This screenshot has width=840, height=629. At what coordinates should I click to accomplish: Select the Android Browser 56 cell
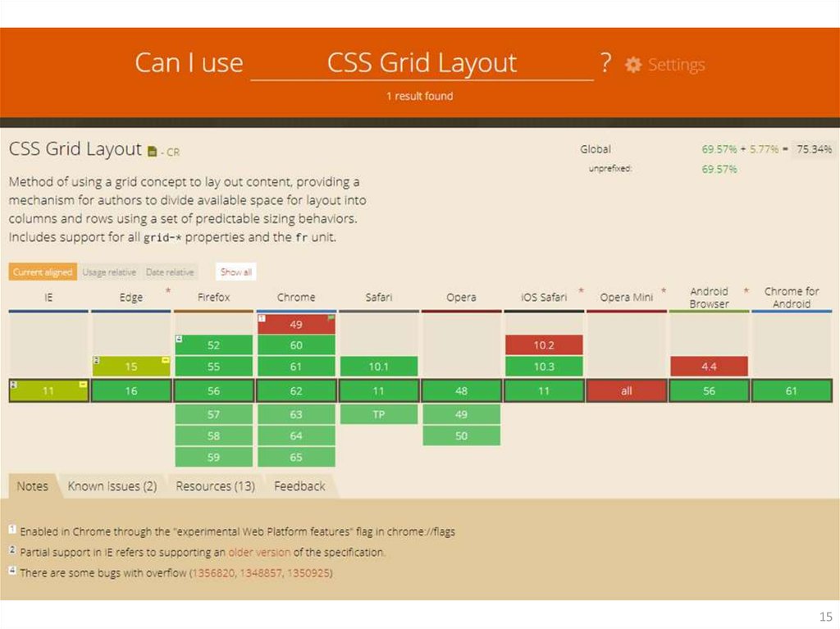(709, 390)
